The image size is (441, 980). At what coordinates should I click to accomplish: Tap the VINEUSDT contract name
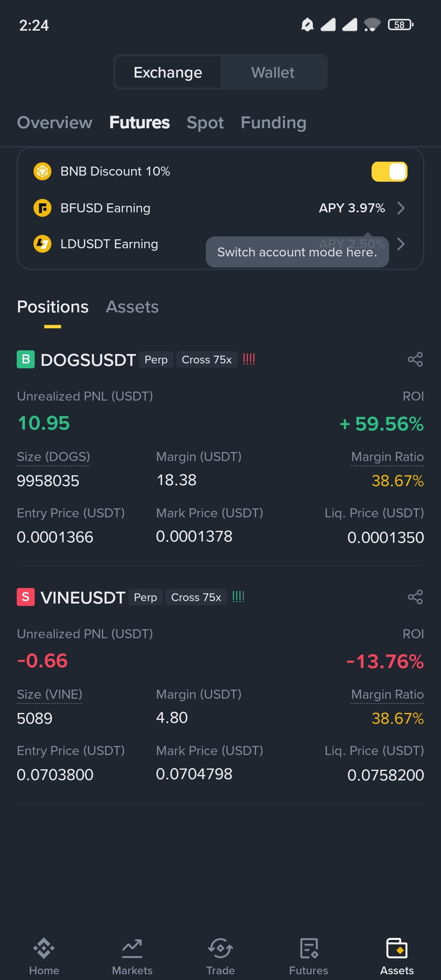click(83, 597)
